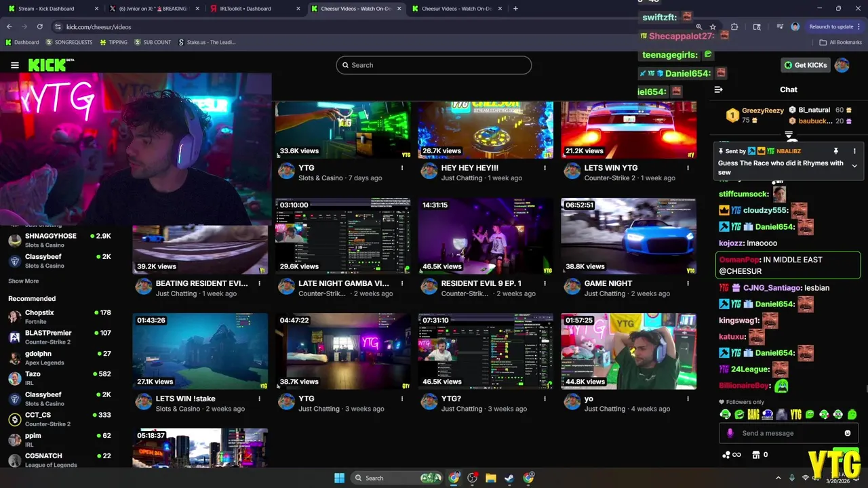868x488 pixels.
Task: Open the TIPPING bookmark
Action: (x=113, y=42)
